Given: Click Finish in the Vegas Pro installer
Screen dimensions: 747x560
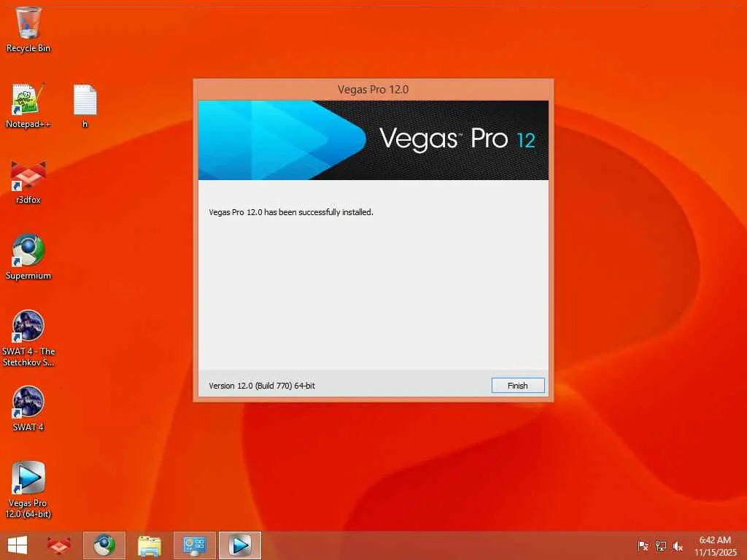Looking at the screenshot, I should pos(518,386).
